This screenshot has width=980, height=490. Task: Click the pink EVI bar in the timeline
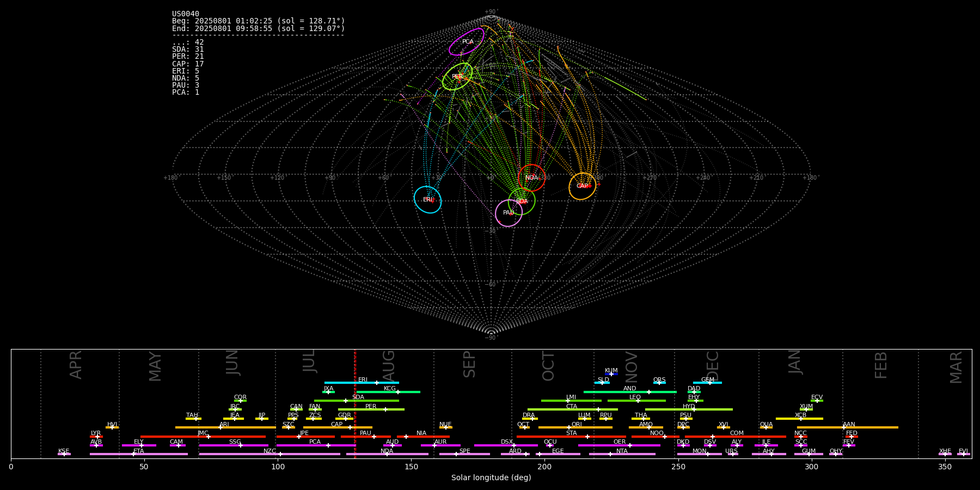[x=964, y=454]
